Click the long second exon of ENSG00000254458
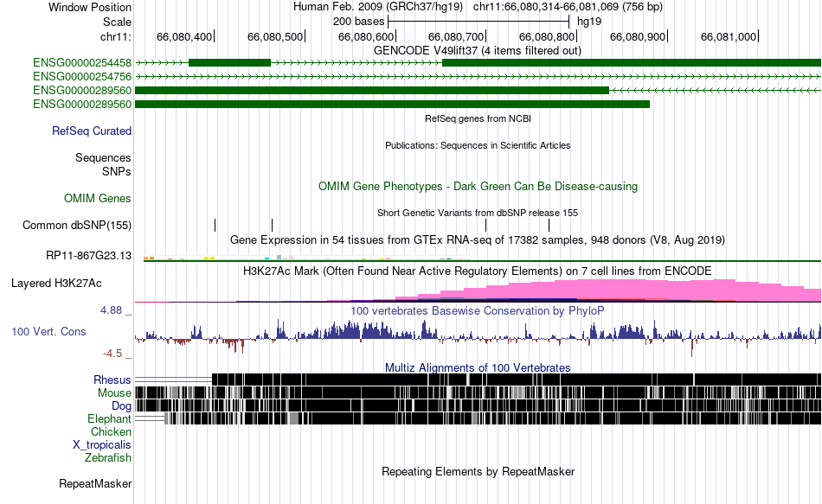The width and height of the screenshot is (822, 504). 632,63
